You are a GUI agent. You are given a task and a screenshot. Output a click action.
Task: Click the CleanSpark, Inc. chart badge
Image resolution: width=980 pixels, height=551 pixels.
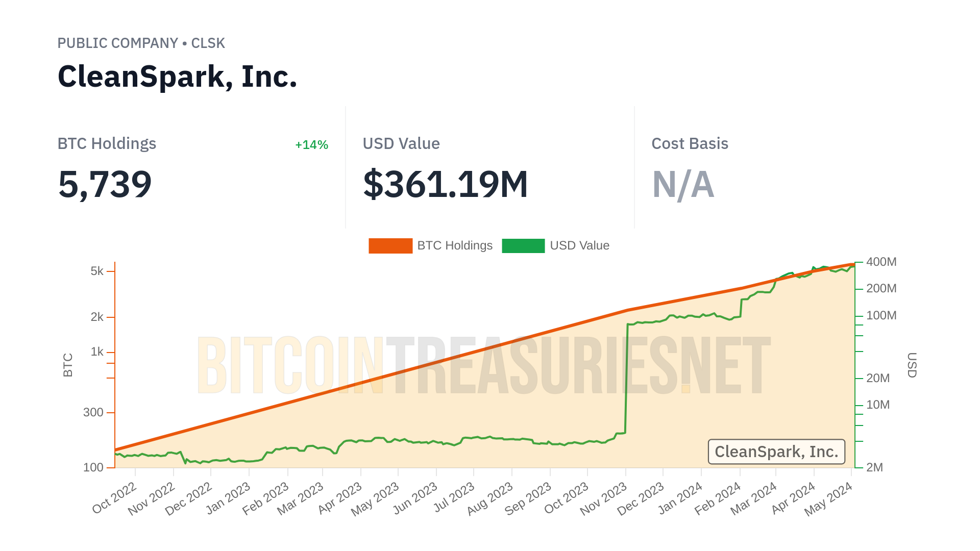776,452
